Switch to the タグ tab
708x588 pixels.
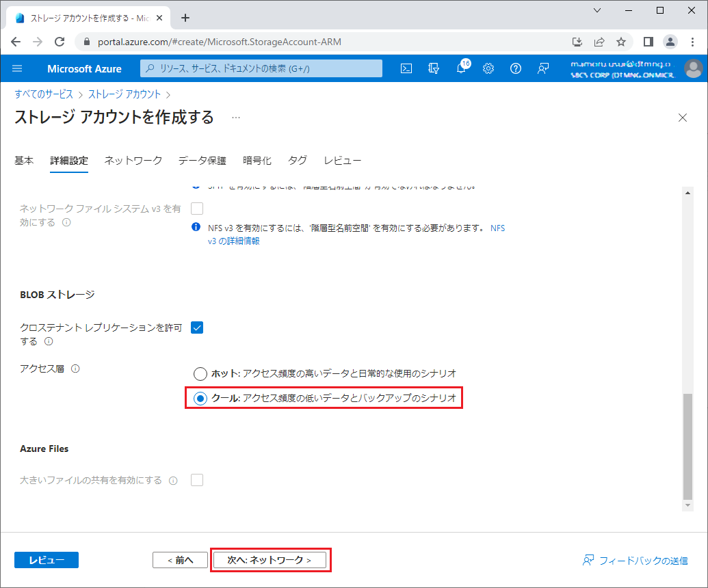coord(298,161)
